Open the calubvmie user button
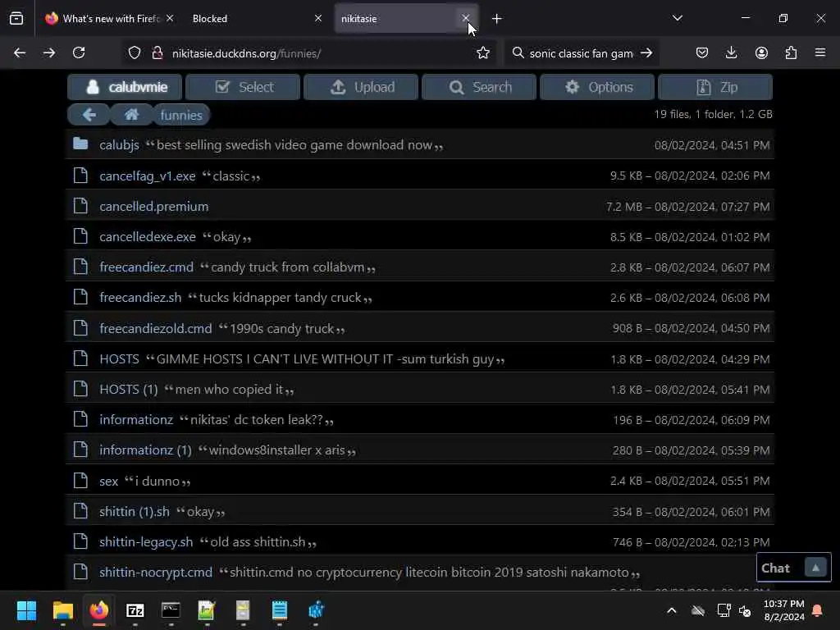 (125, 87)
